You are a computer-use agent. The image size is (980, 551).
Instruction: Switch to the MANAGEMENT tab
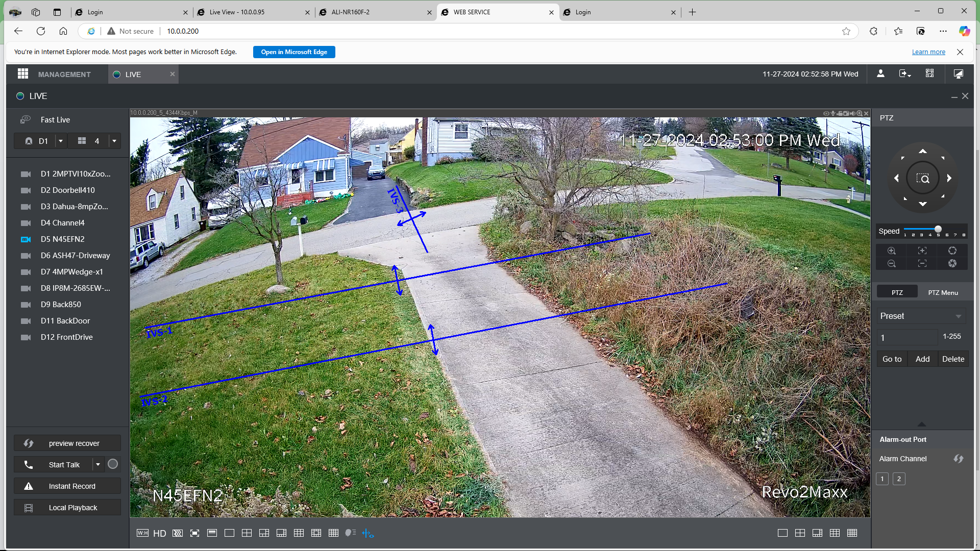(64, 74)
